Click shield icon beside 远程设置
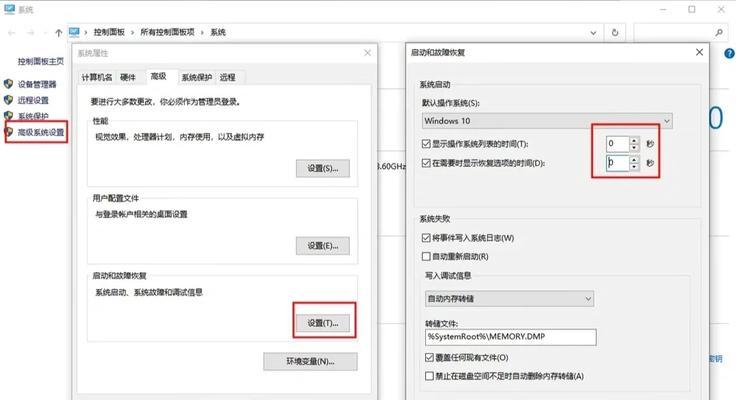The width and height of the screenshot is (736, 400). click(8, 100)
